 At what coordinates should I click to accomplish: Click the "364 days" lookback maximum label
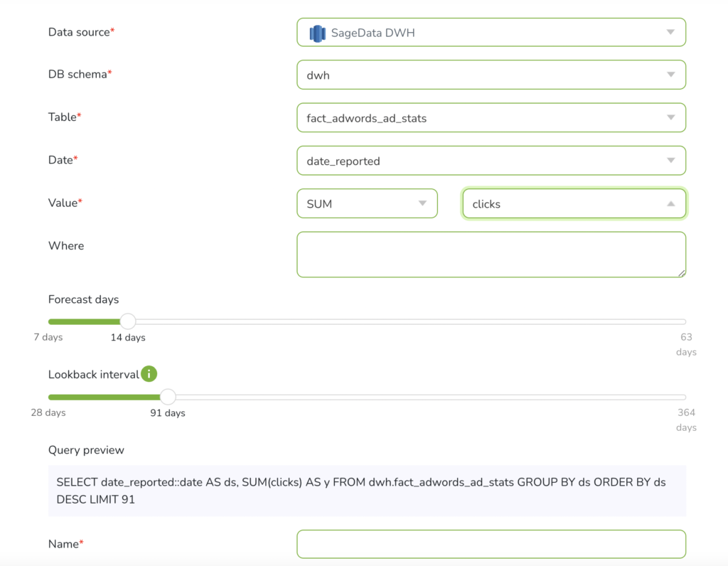click(x=686, y=420)
